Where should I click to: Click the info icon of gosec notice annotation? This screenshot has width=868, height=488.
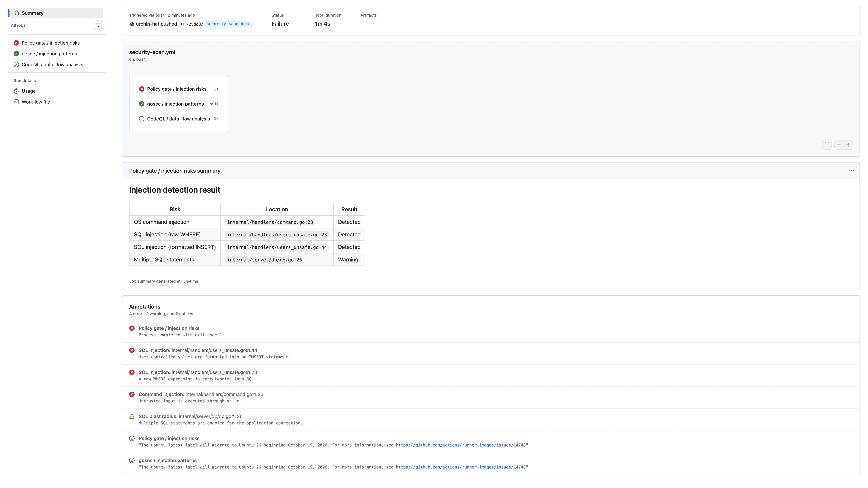pos(132,460)
